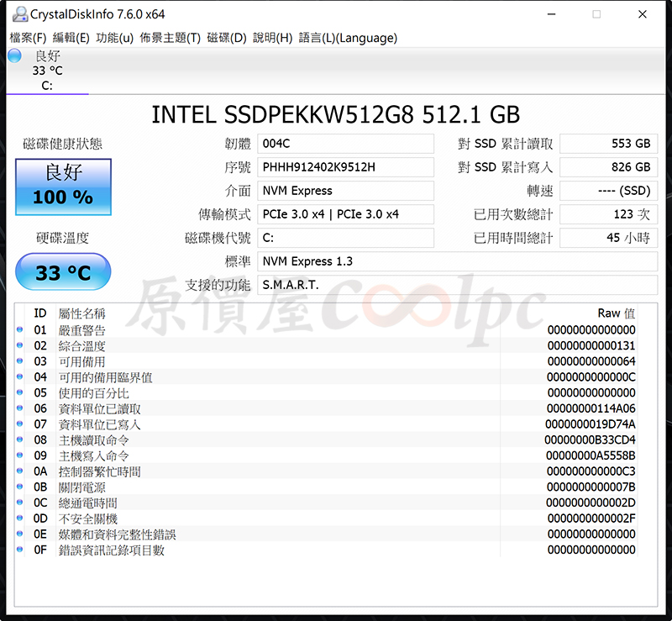Click the firmware field 004C
Screen dimensions: 672x621
(x=345, y=144)
